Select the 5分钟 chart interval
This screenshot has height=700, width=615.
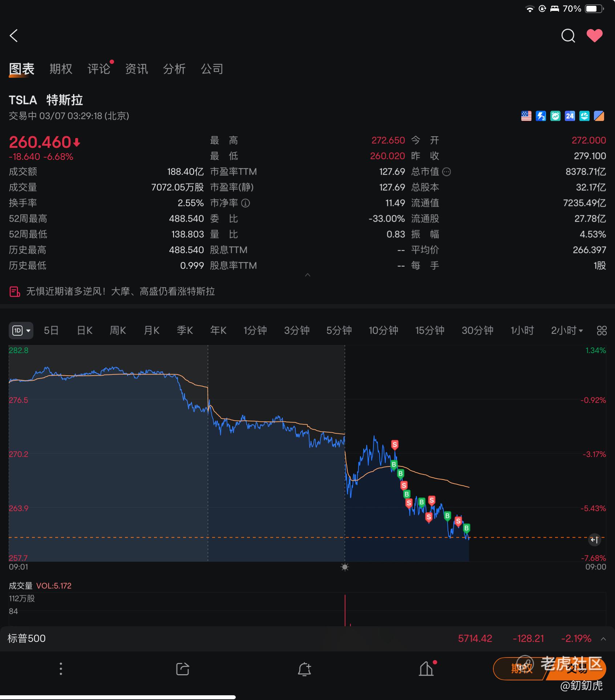click(339, 331)
